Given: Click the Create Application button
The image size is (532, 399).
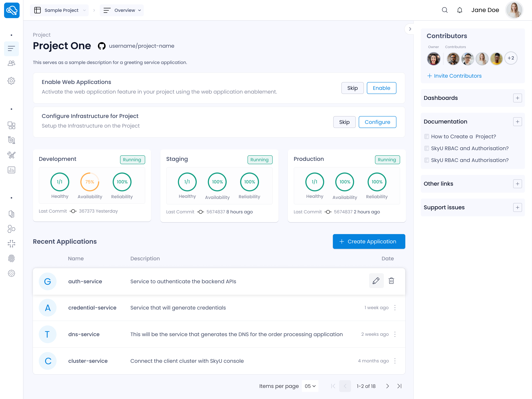Looking at the screenshot, I should pyautogui.click(x=369, y=241).
